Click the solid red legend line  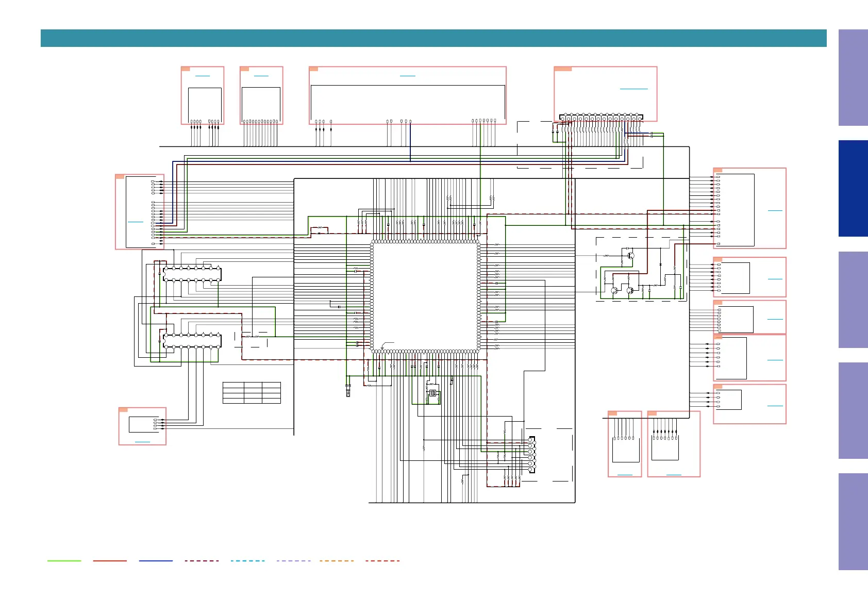click(x=110, y=560)
